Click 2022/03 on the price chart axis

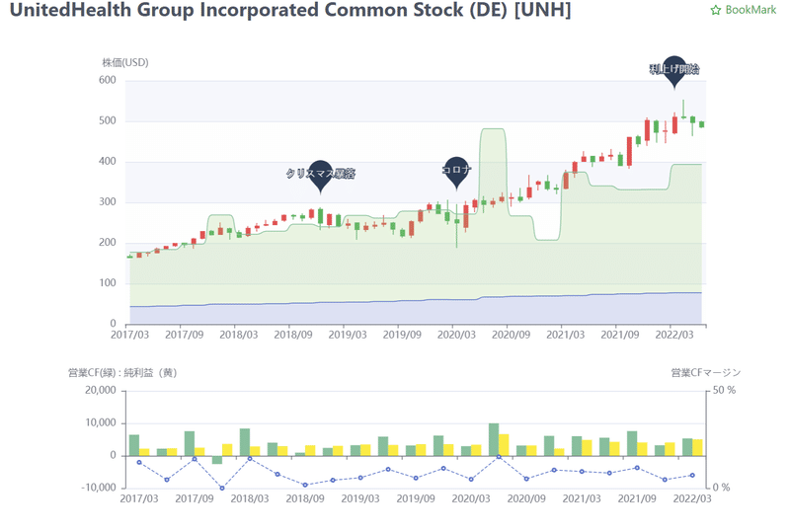click(x=674, y=335)
